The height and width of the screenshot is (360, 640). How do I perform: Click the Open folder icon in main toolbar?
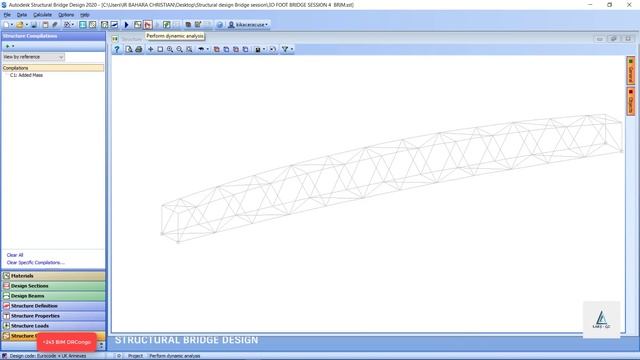click(x=20, y=25)
